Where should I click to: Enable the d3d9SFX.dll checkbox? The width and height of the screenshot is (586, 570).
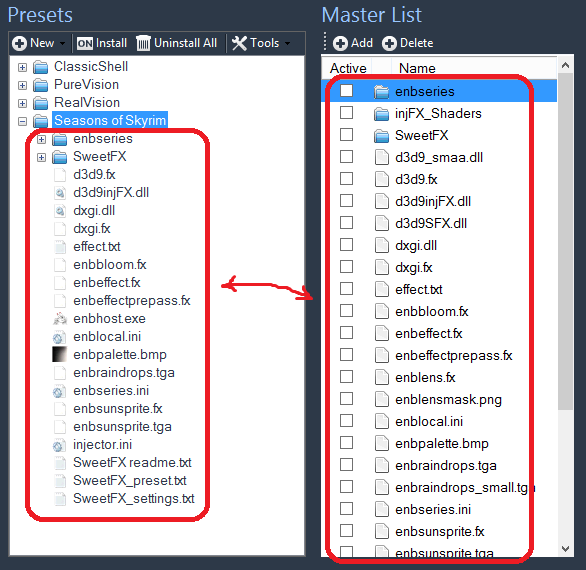(346, 223)
